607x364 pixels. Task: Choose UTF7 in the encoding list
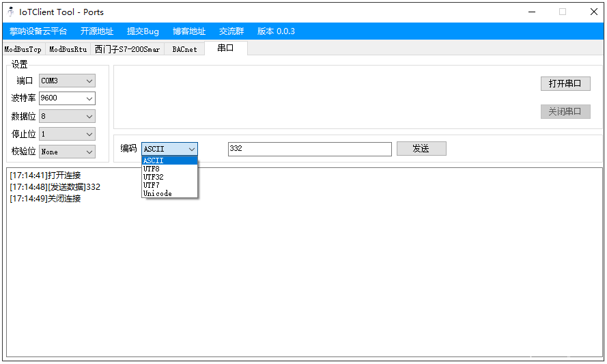pos(169,185)
